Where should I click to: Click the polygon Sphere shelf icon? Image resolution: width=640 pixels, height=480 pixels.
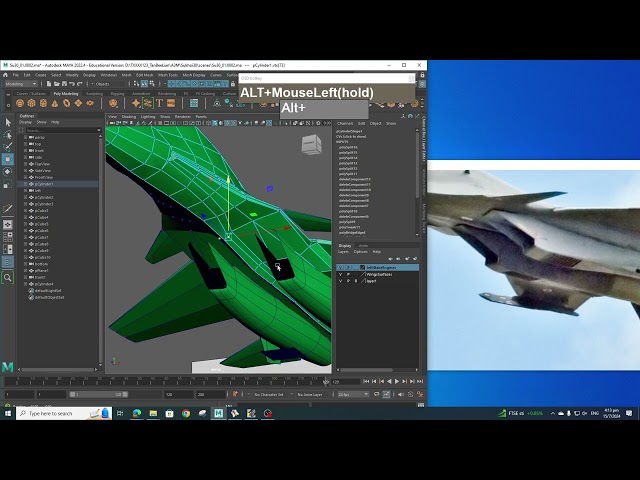[20, 103]
